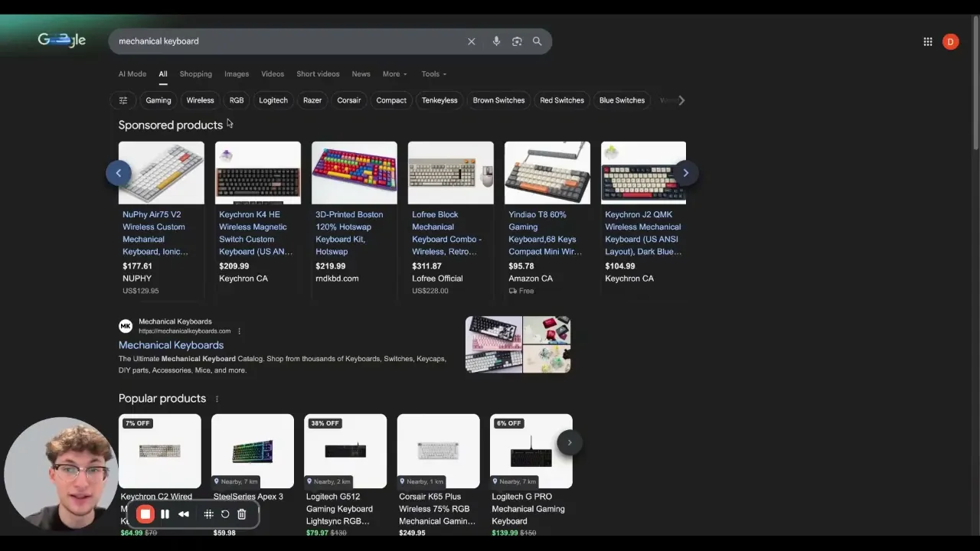
Task: Open the Logitech G512 Gaming Keyboard link
Action: coord(339,509)
